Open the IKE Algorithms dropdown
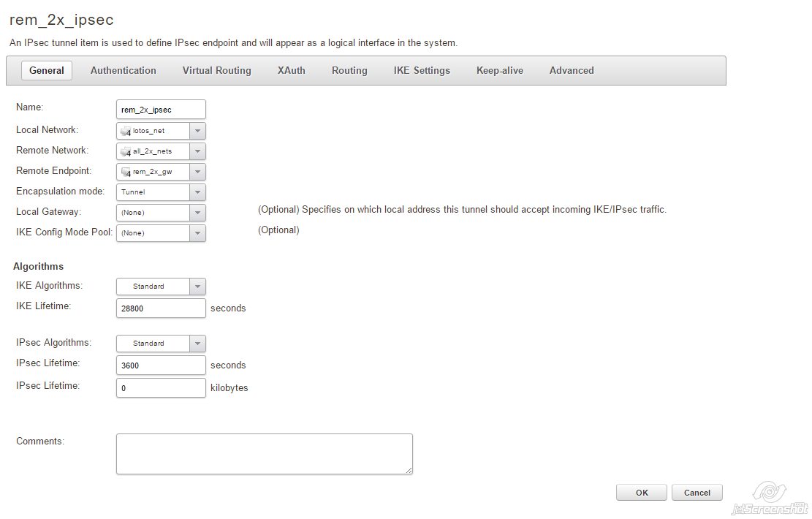Image resolution: width=812 pixels, height=519 pixels. click(x=161, y=287)
